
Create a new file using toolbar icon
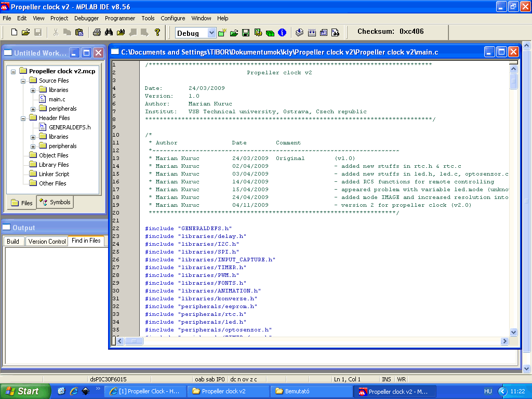click(14, 32)
